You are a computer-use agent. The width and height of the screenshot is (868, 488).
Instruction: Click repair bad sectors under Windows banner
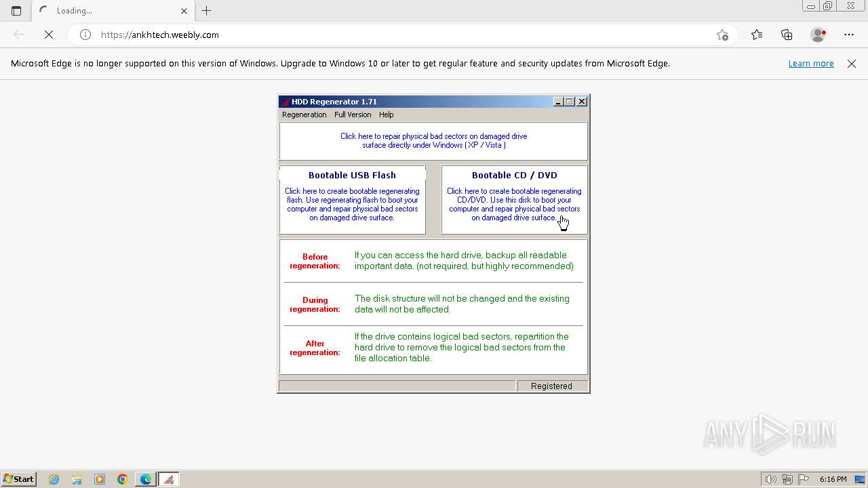[433, 141]
